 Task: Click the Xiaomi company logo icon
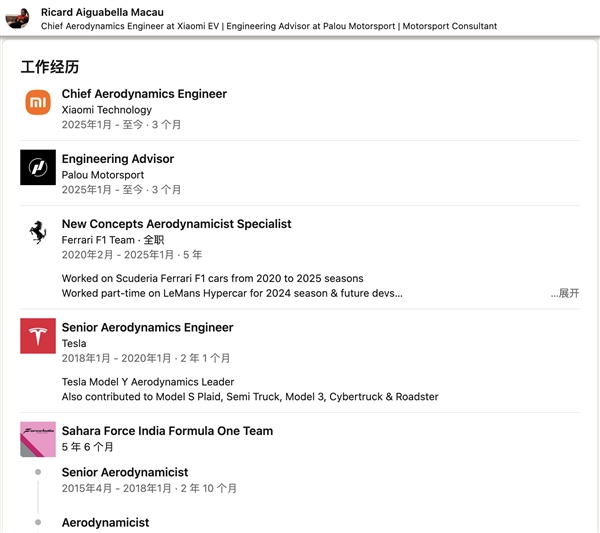click(38, 102)
